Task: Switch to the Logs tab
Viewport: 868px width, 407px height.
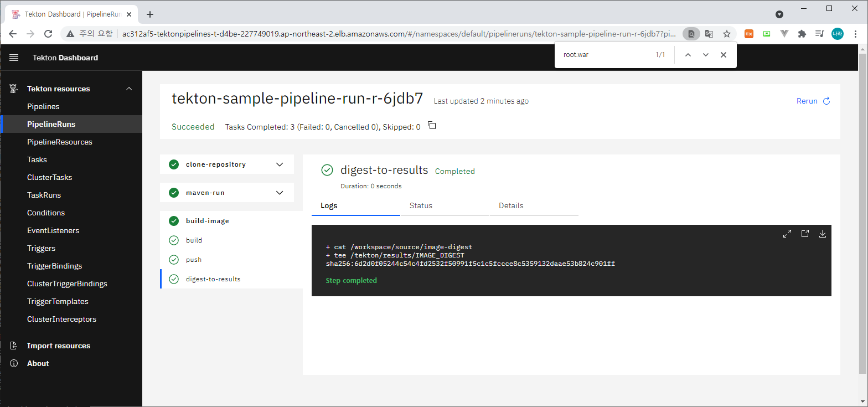Action: click(356, 205)
